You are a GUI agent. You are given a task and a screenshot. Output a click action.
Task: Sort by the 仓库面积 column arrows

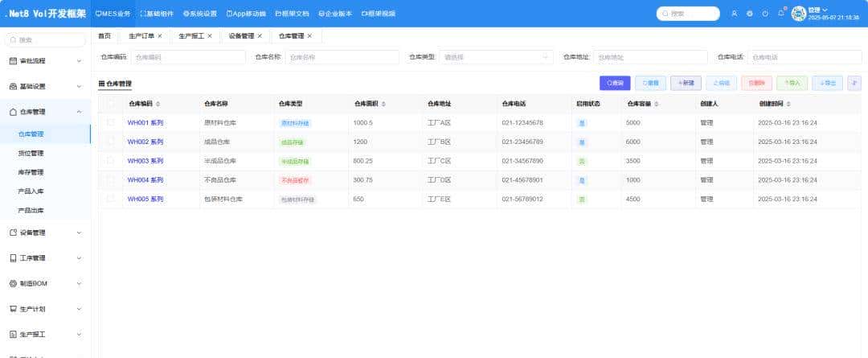tap(384, 104)
